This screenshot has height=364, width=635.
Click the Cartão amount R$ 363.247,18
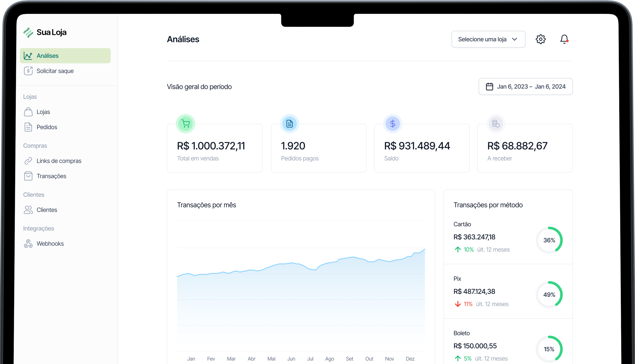tap(474, 237)
